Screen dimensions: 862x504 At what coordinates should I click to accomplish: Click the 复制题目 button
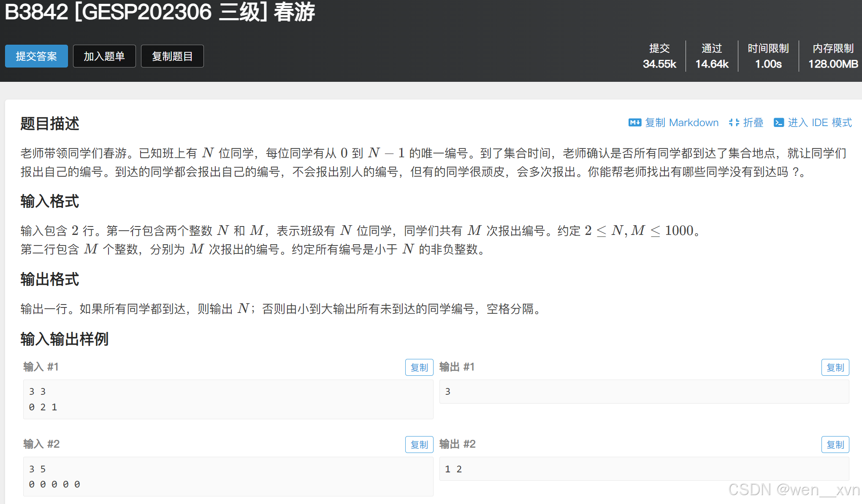tap(172, 56)
